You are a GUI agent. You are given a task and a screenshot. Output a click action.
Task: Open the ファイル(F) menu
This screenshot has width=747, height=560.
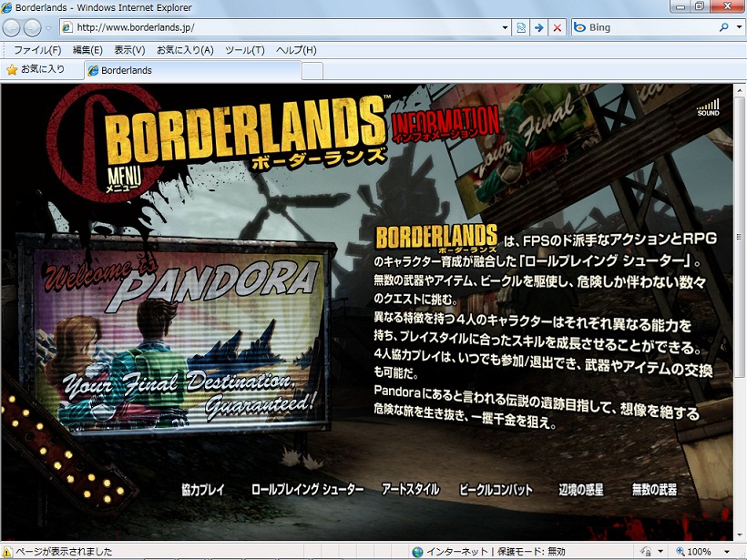(x=37, y=50)
